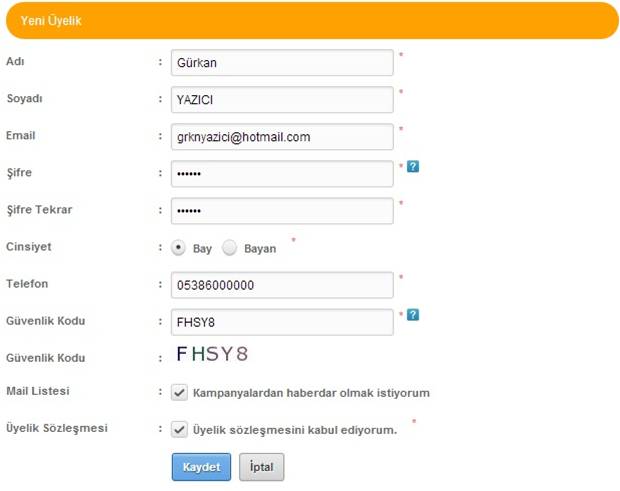Screen dimensions: 620x491
Task: Focus the Telefon number field
Action: coord(282,285)
